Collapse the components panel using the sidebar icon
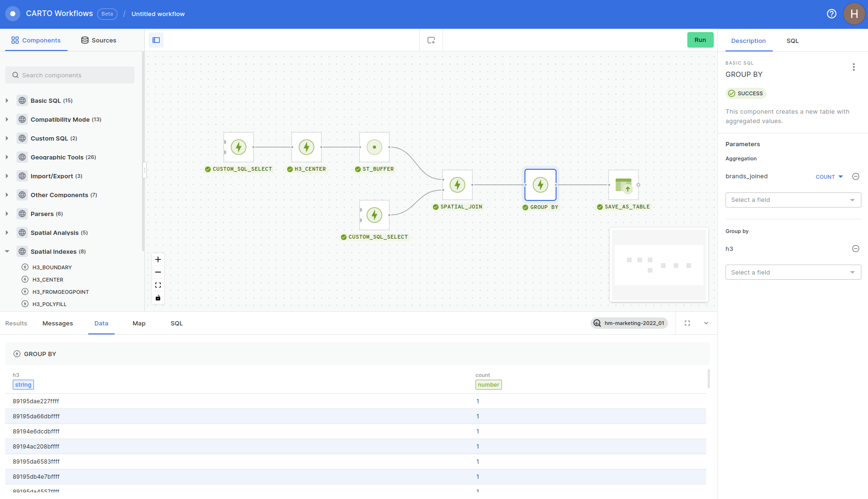868x499 pixels. pos(156,40)
